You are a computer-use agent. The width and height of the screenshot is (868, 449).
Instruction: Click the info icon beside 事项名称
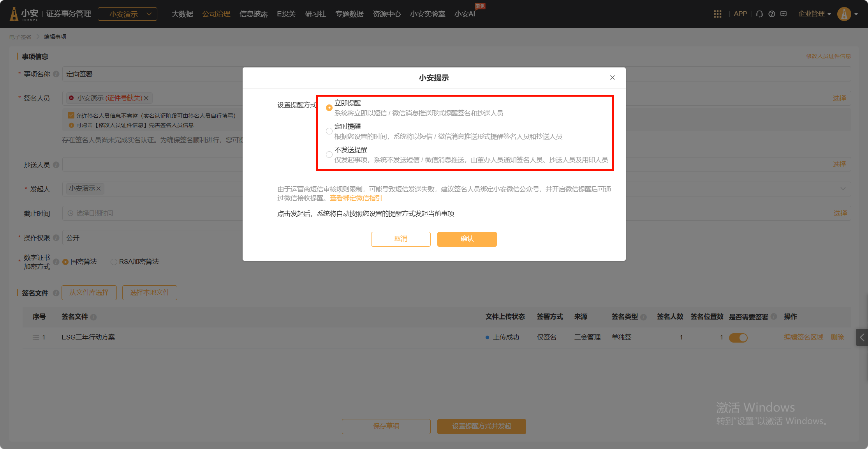(56, 74)
